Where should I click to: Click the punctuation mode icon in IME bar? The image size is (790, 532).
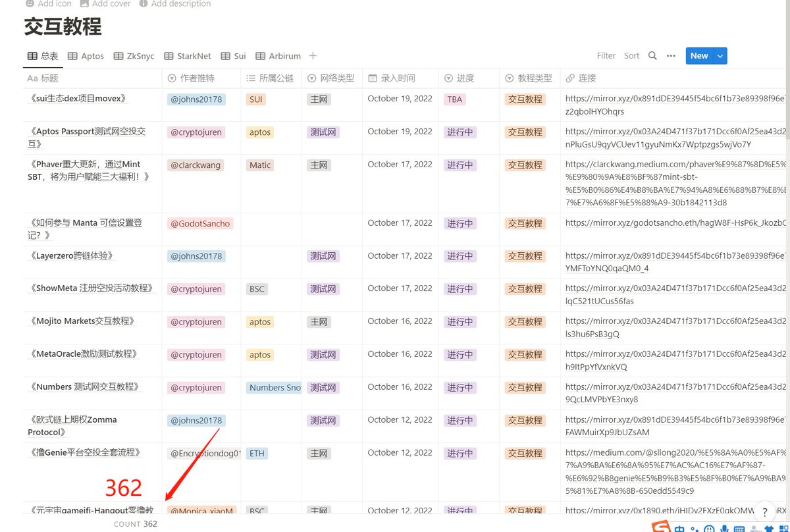695,529
